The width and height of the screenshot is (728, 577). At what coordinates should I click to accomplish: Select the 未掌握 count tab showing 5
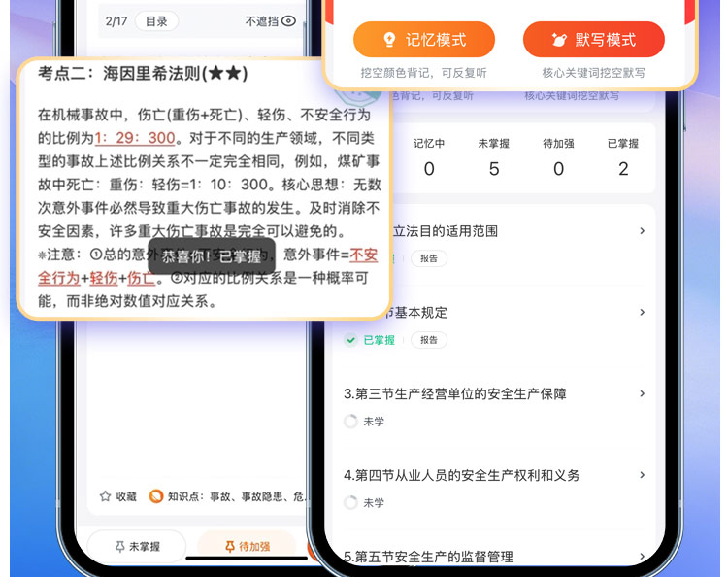[493, 159]
